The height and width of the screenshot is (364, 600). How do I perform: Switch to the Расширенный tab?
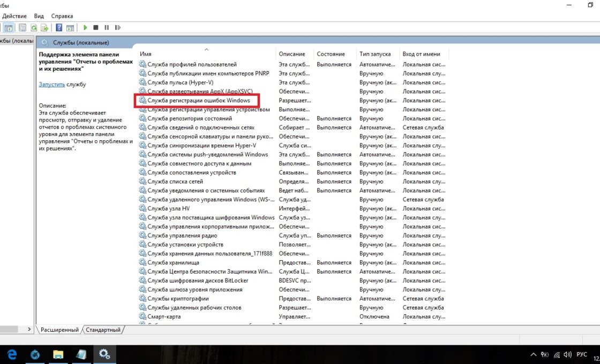point(59,330)
